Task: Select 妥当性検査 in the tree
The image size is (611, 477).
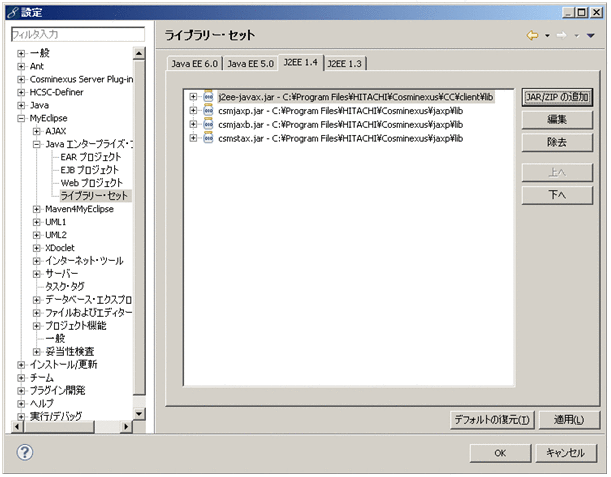Action: point(70,352)
